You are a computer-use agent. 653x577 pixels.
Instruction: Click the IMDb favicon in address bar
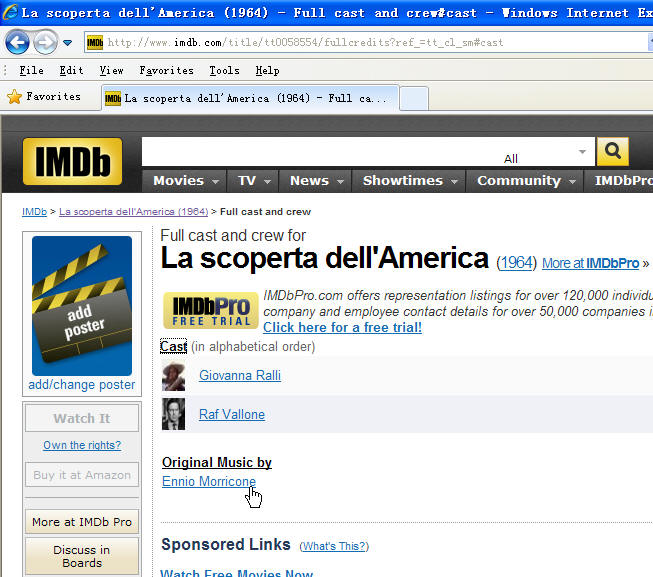tap(95, 42)
